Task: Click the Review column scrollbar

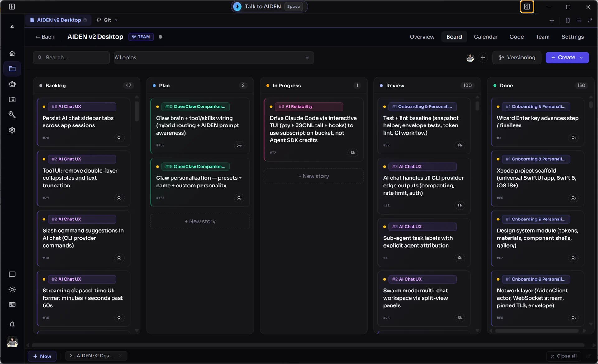Action: tap(477, 106)
